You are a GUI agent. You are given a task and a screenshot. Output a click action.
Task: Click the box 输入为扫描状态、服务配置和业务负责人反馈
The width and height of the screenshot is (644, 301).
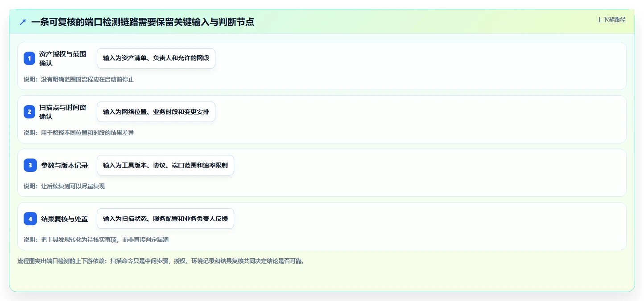[x=165, y=219]
